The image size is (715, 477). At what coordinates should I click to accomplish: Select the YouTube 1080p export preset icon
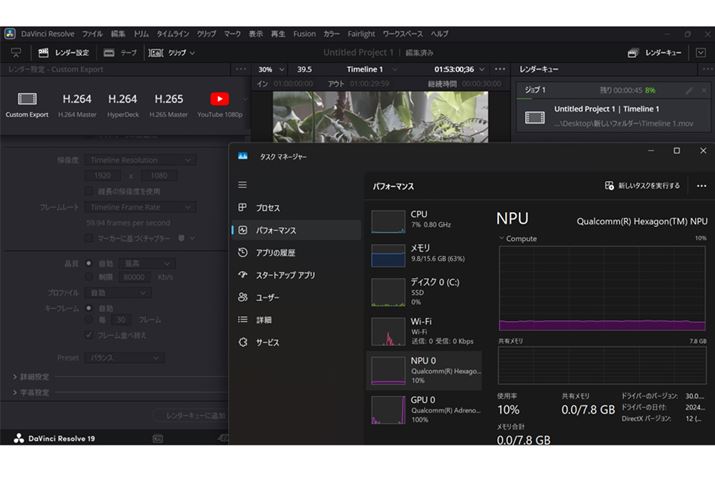coord(219,99)
